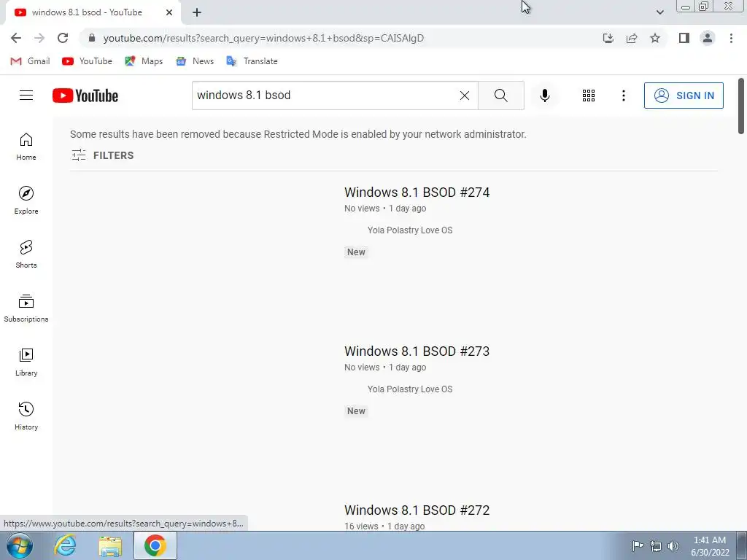Open YouTube settings three-dot menu
This screenshot has width=747, height=560.
click(x=623, y=96)
